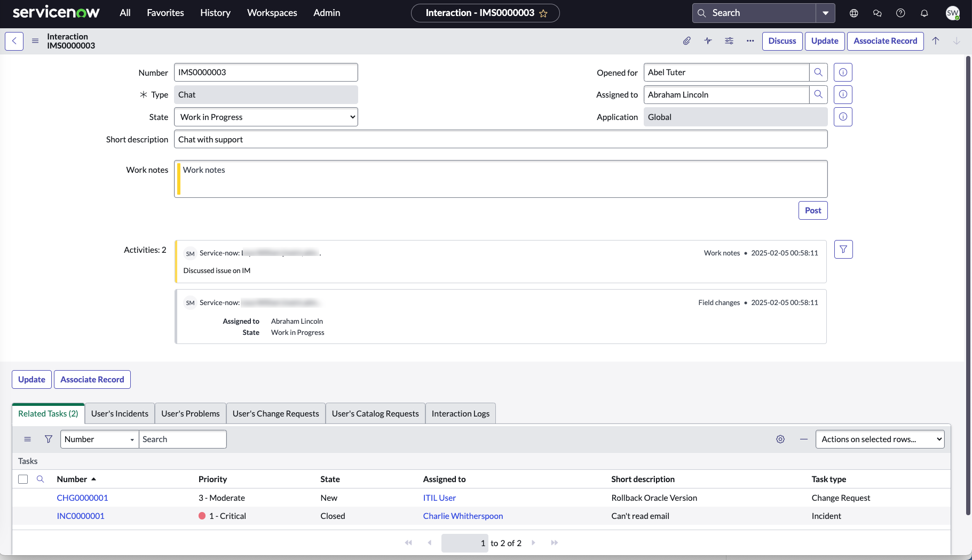Open Charlie Whitherspoon link
972x560 pixels.
point(463,516)
